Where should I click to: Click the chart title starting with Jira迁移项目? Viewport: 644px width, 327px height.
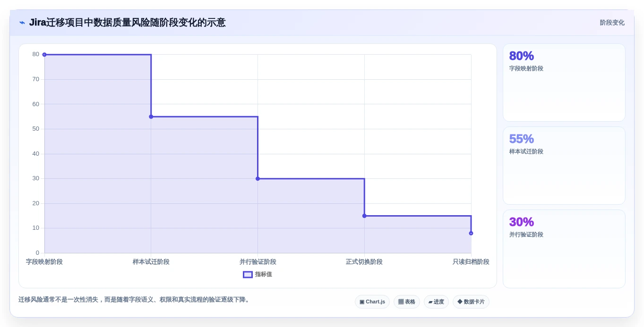pyautogui.click(x=128, y=23)
